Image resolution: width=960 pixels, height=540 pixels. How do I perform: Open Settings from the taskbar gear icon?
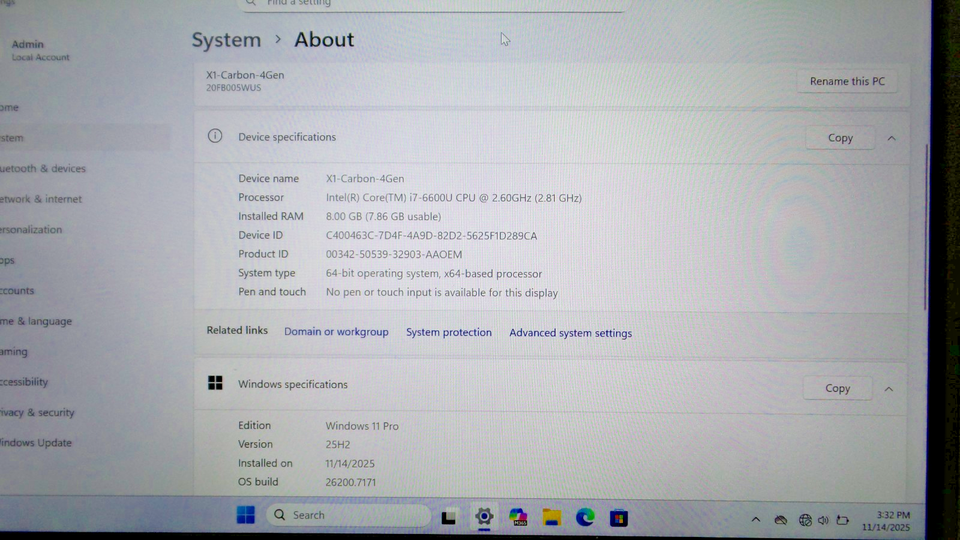(x=484, y=516)
